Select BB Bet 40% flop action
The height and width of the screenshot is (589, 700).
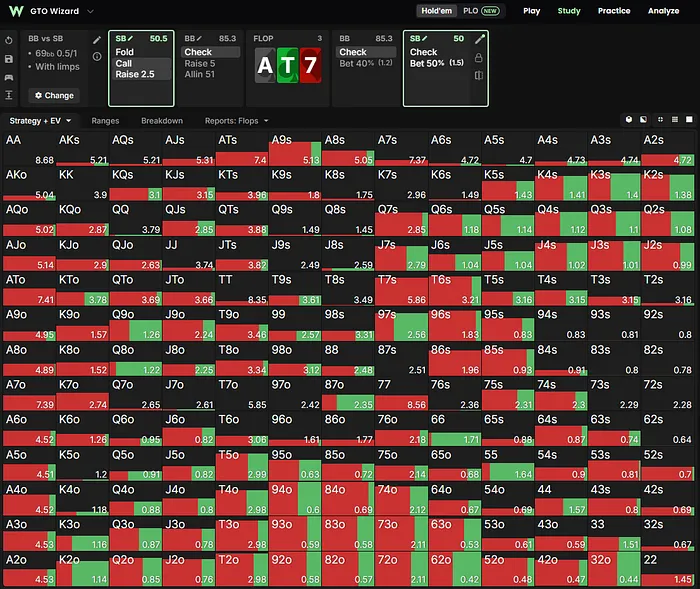pyautogui.click(x=366, y=63)
